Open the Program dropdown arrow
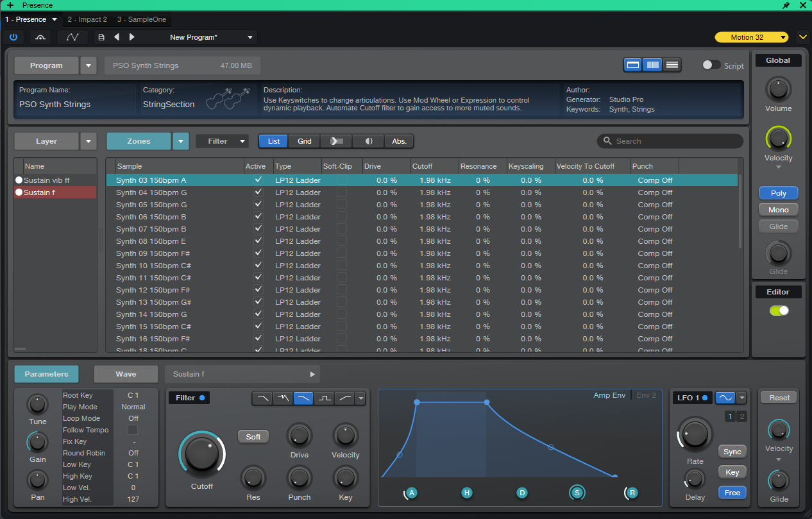This screenshot has height=519, width=812. (x=89, y=65)
